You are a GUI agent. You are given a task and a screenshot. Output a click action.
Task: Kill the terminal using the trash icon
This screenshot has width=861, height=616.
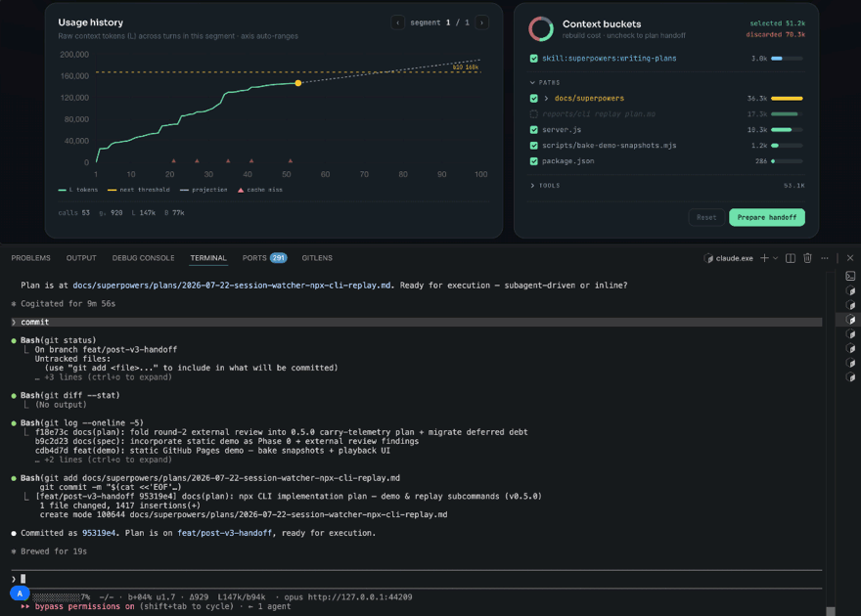pyautogui.click(x=807, y=258)
